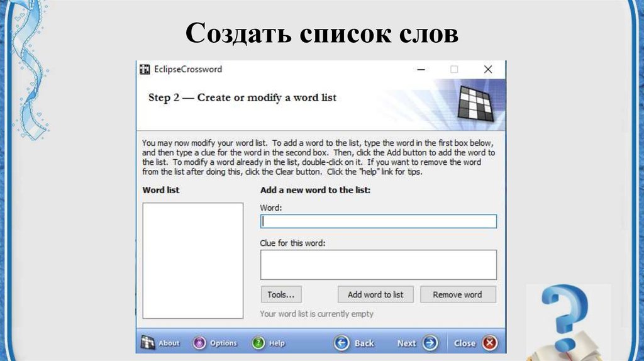The image size is (644, 361).
Task: Proceed to the Next step
Action: (x=418, y=343)
